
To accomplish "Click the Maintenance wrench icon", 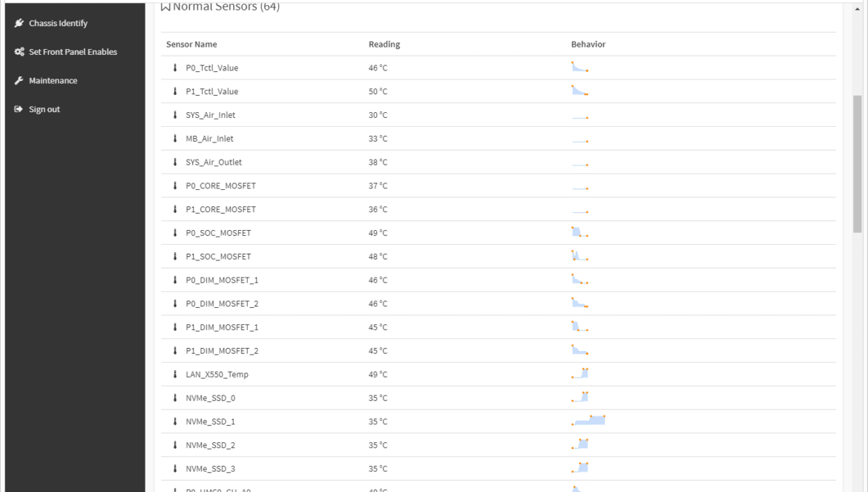I will (x=19, y=80).
